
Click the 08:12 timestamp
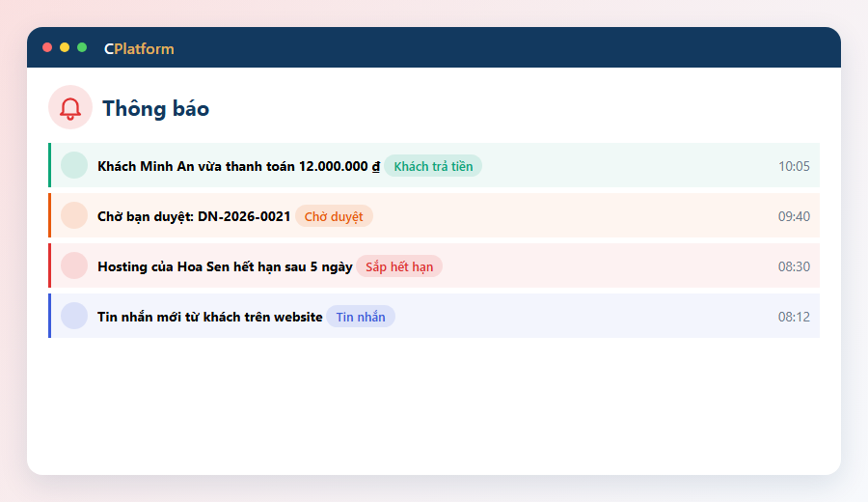794,317
